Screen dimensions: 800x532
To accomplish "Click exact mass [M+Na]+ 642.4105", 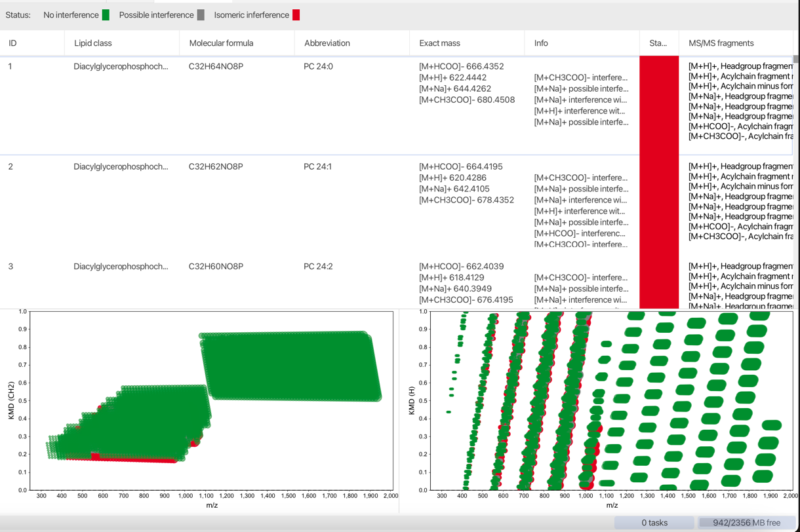I will [x=454, y=189].
